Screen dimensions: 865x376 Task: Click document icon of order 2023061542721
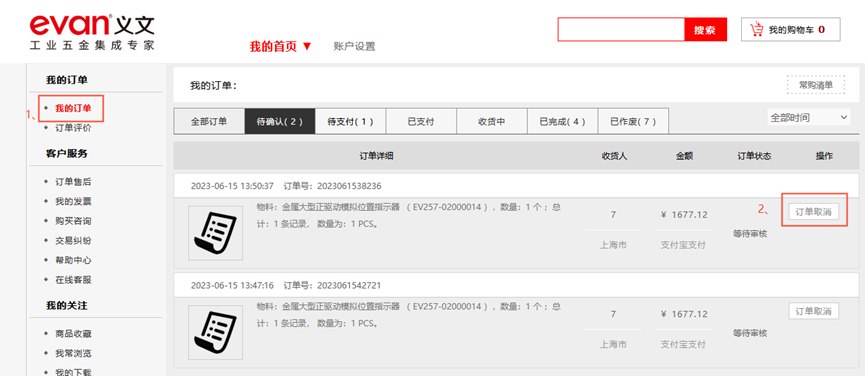(215, 332)
